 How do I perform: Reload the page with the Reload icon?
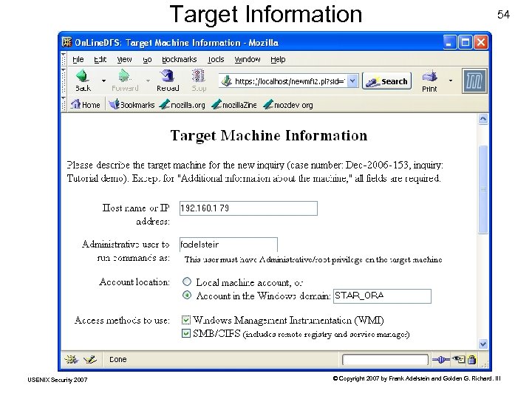[167, 76]
